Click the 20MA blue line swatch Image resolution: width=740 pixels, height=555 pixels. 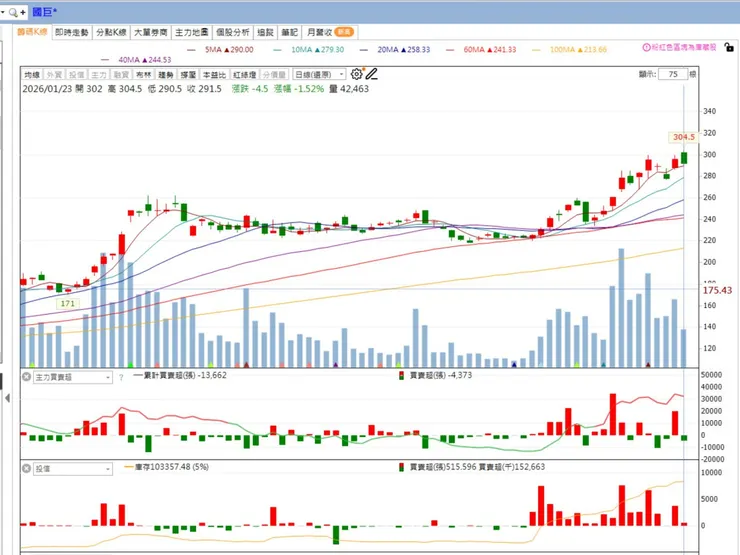363,50
